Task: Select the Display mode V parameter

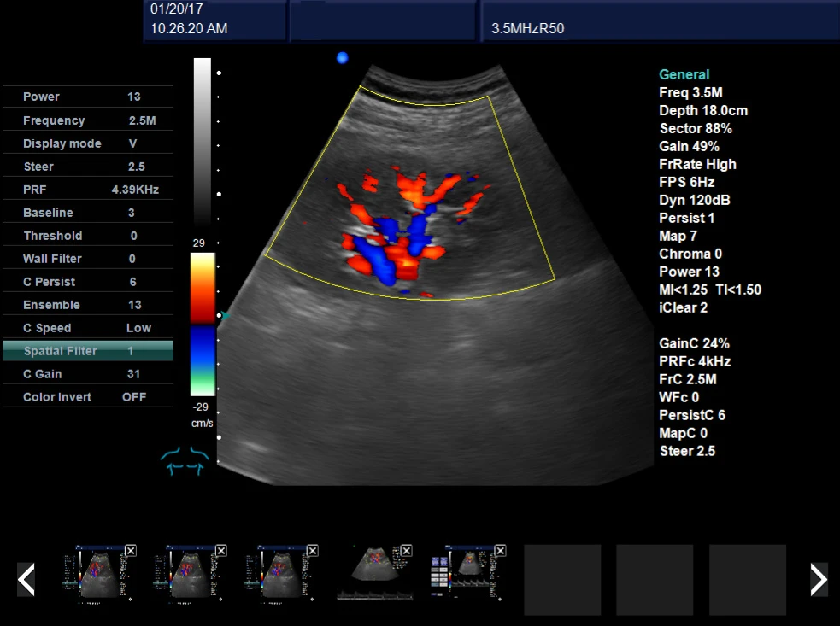Action: (x=88, y=143)
